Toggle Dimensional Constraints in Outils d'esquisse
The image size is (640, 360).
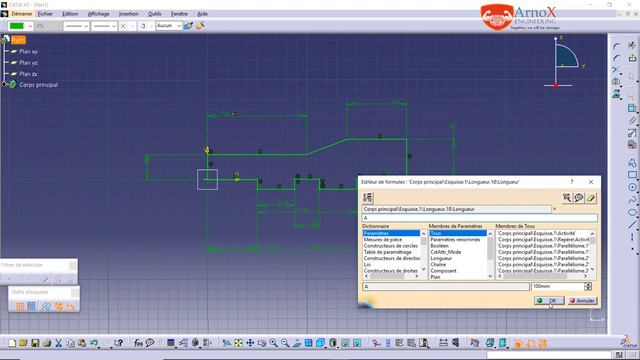[71, 306]
